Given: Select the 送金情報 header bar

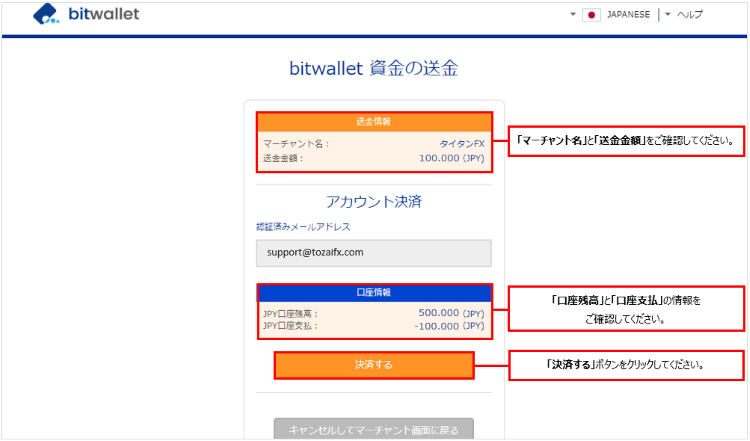Looking at the screenshot, I should pyautogui.click(x=374, y=122).
